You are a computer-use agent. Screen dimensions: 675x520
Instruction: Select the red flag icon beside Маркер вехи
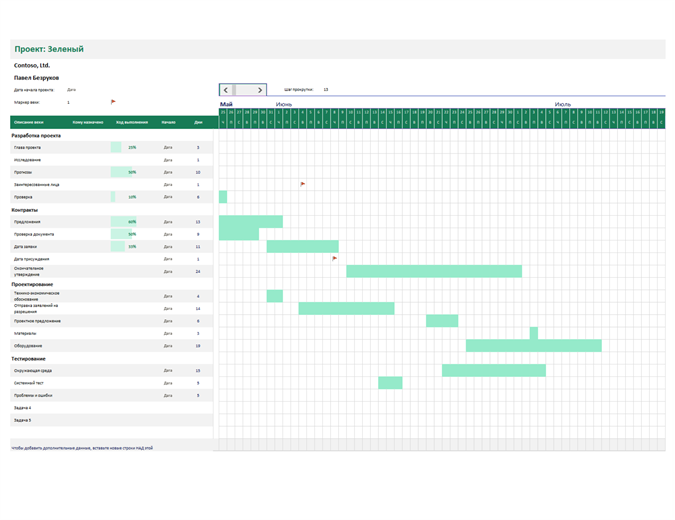(x=113, y=102)
